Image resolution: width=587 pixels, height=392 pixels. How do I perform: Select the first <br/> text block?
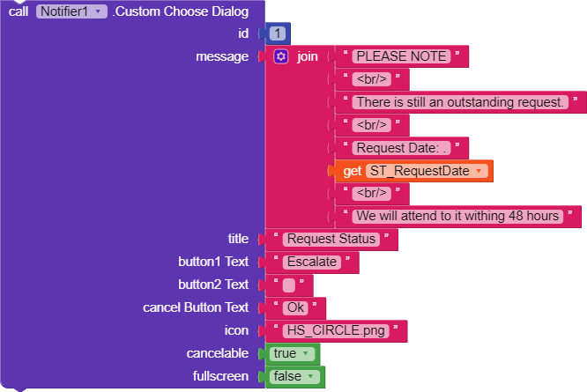[372, 79]
